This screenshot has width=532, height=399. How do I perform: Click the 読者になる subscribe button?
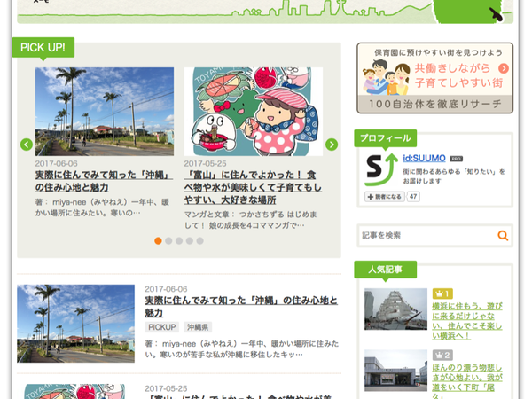pos(384,196)
